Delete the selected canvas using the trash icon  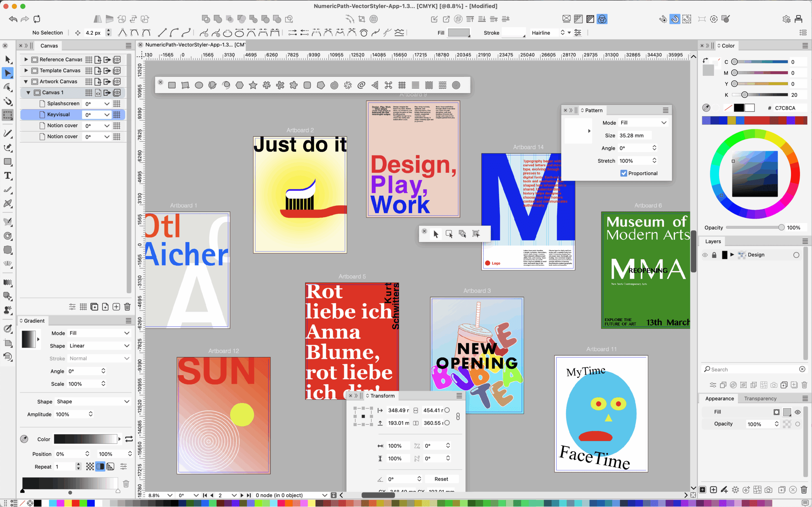tap(127, 306)
